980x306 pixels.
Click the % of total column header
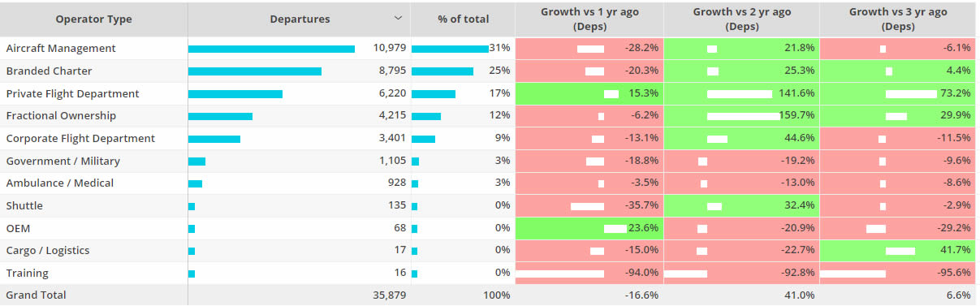click(x=462, y=19)
